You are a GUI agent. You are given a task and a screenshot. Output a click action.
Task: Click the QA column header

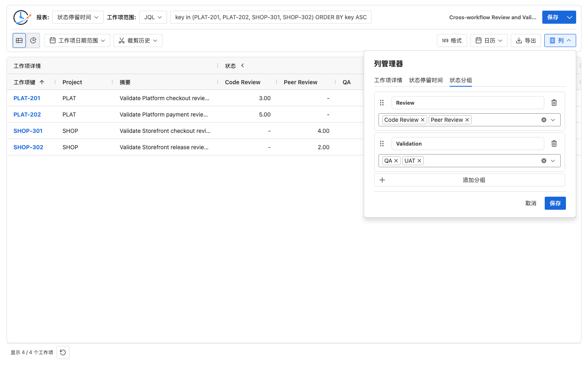(x=347, y=82)
